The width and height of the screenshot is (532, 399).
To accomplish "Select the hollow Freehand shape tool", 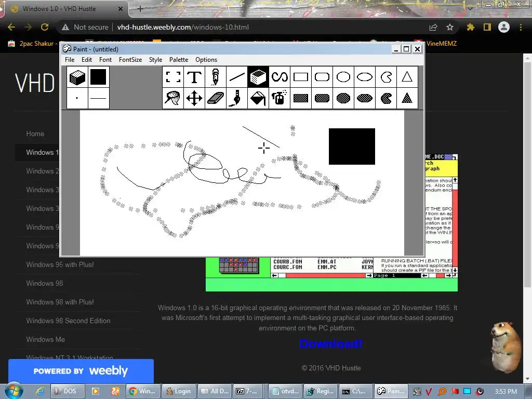I will 386,77.
